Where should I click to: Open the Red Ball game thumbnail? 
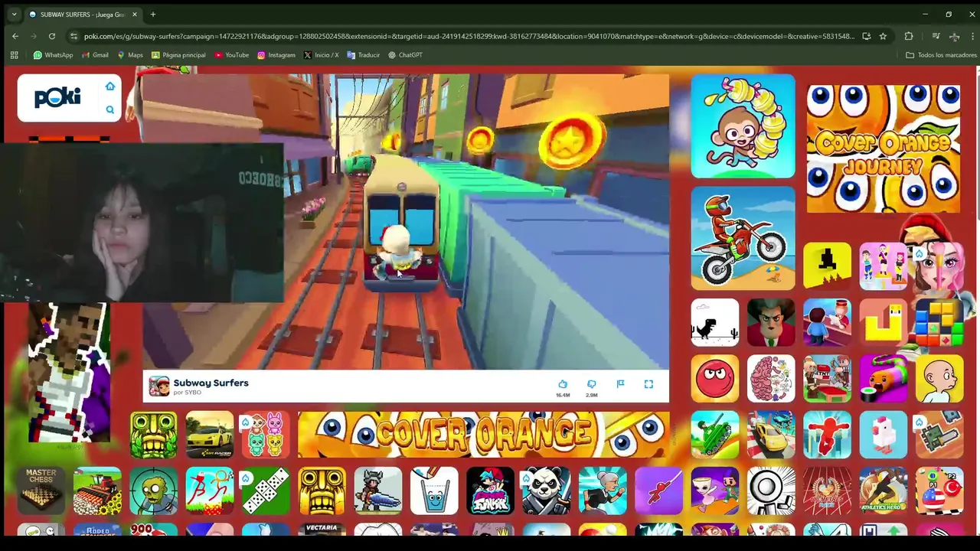point(715,378)
